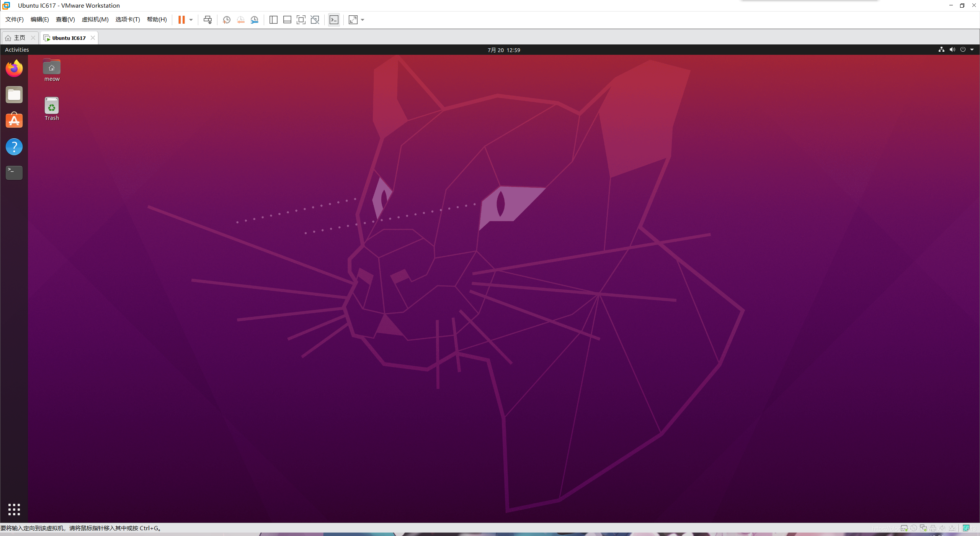The width and height of the screenshot is (980, 536).
Task: Enter full screen mode
Action: (301, 20)
